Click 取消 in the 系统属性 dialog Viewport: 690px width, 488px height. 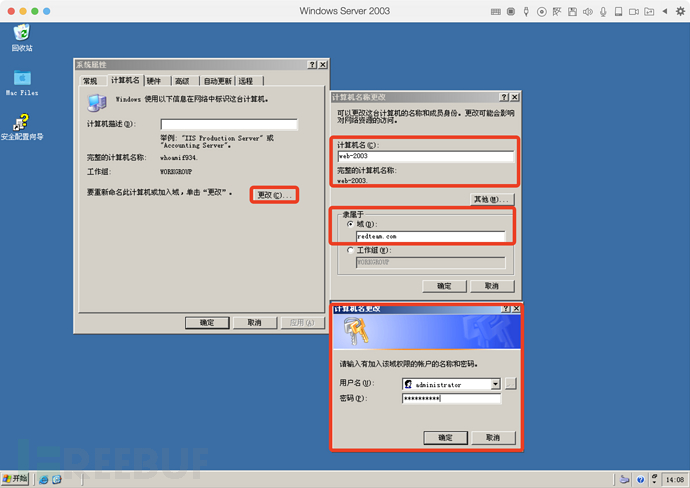[x=254, y=323]
